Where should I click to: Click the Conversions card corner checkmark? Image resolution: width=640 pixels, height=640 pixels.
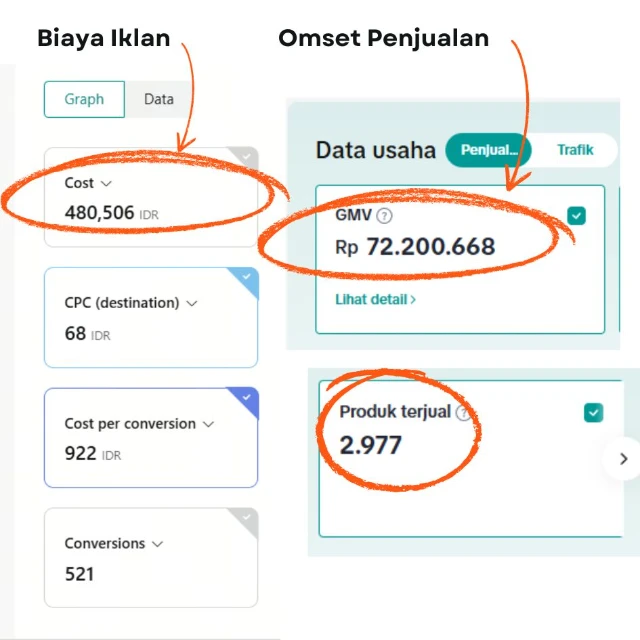[247, 516]
